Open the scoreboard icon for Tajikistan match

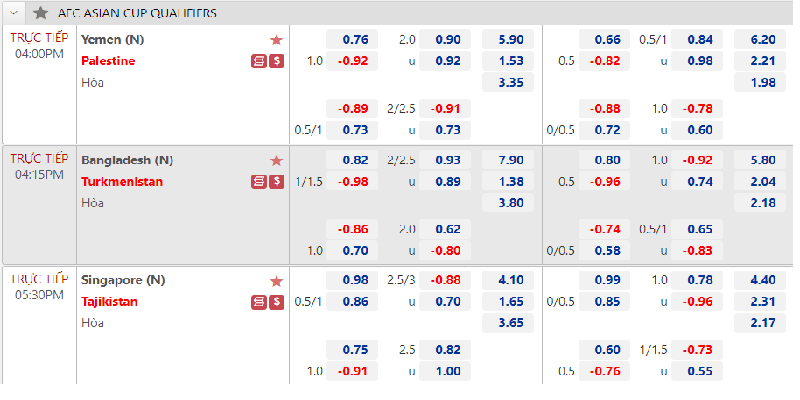click(x=259, y=302)
